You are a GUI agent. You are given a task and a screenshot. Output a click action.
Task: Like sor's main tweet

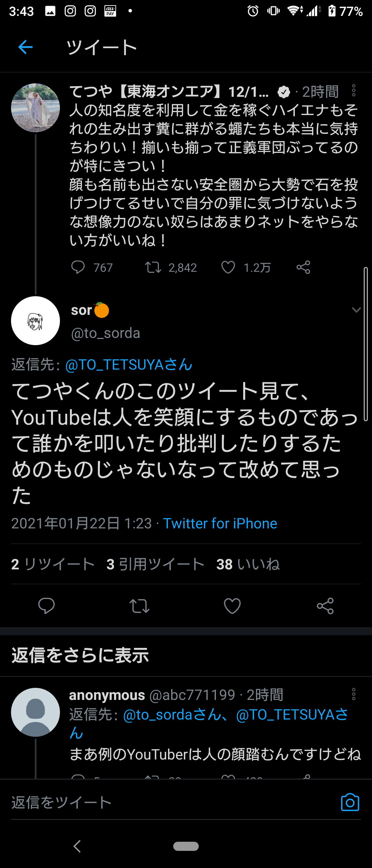(x=232, y=606)
